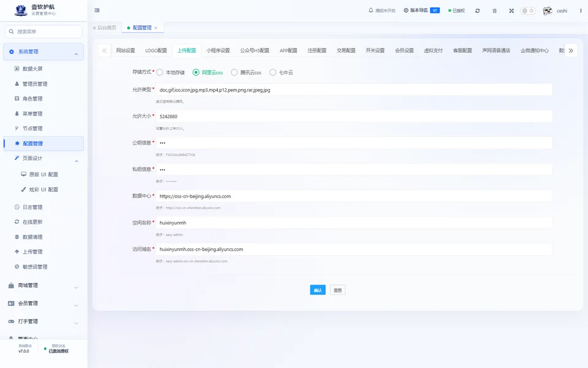Open 角色管理 via its sidebar icon

(x=17, y=98)
